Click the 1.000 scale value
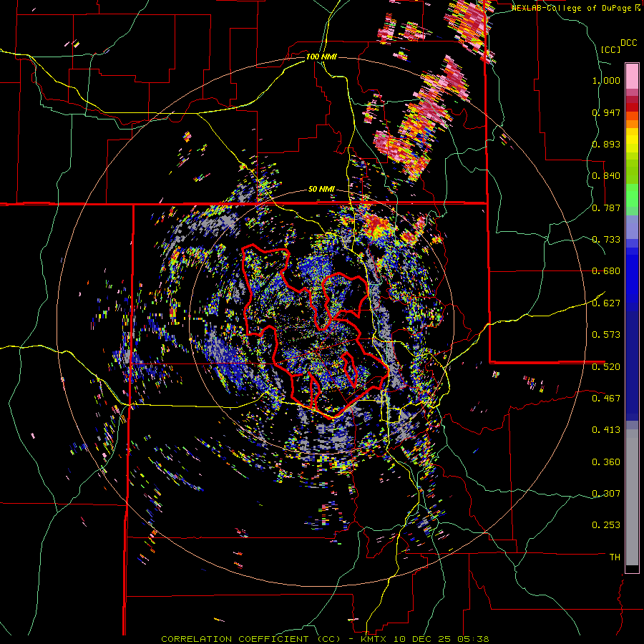644x644 pixels. point(606,80)
